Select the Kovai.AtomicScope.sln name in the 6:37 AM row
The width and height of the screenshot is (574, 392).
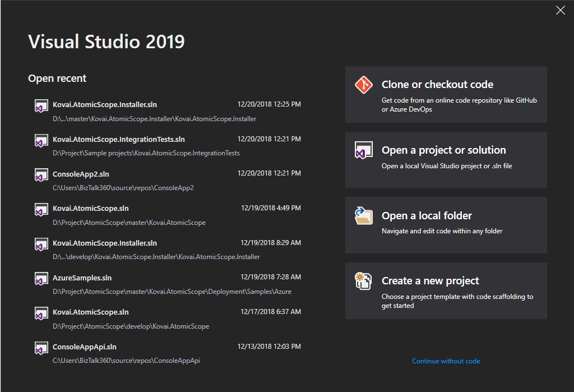pyautogui.click(x=90, y=312)
